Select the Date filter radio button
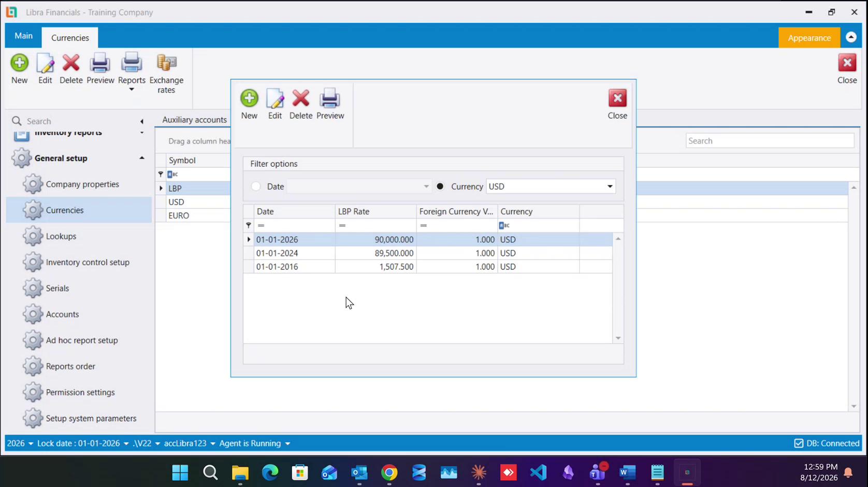 point(256,187)
